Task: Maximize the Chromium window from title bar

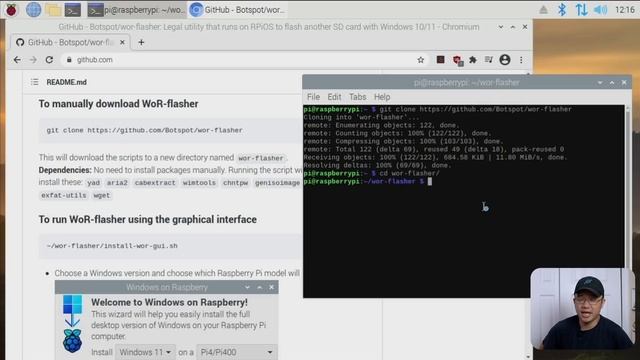Action: click(513, 27)
